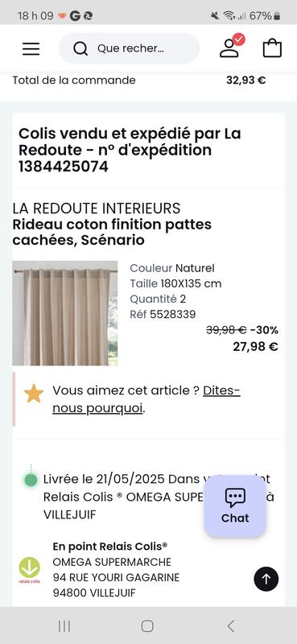Image resolution: width=297 pixels, height=644 pixels.
Task: Tap the Relais Colis logo
Action: tap(30, 570)
